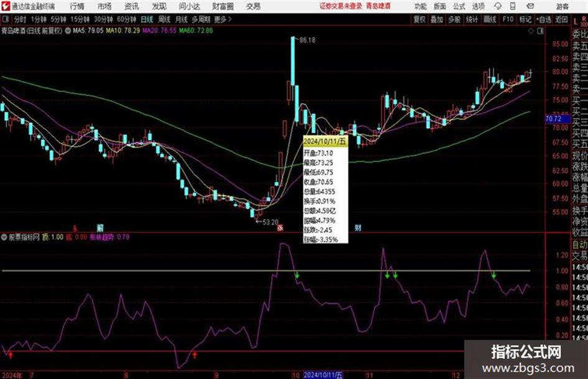588x379 pixels.
Task: Click the 青岛啤酒 stock name in title bar
Action: [379, 6]
